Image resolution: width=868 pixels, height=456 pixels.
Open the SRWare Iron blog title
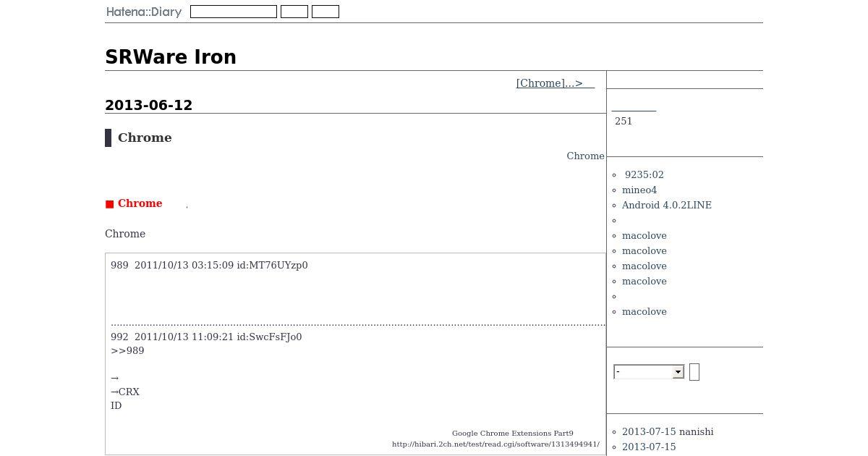[x=171, y=57]
